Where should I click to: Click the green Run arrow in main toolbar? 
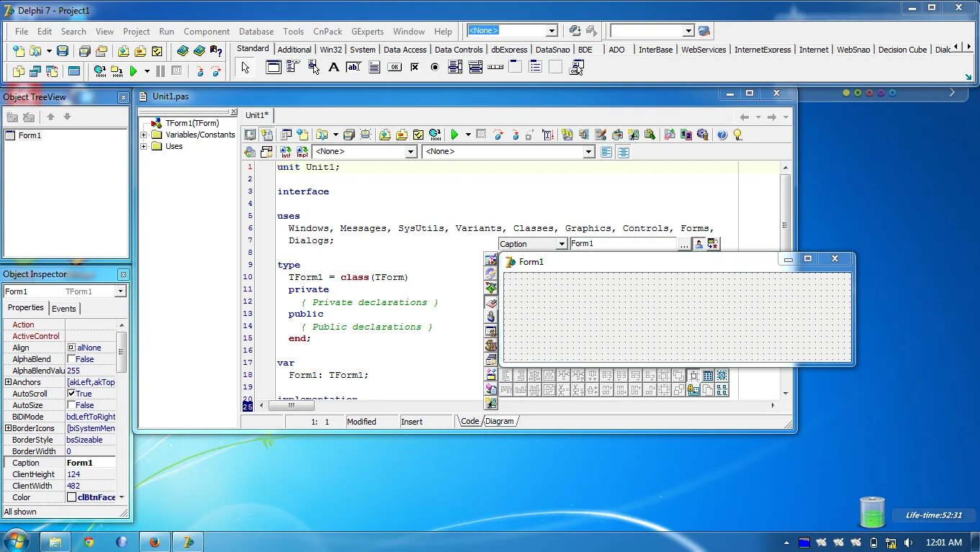(x=133, y=71)
